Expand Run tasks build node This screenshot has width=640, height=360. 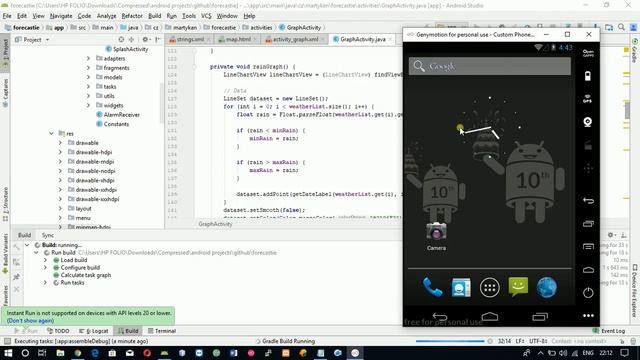pos(45,282)
